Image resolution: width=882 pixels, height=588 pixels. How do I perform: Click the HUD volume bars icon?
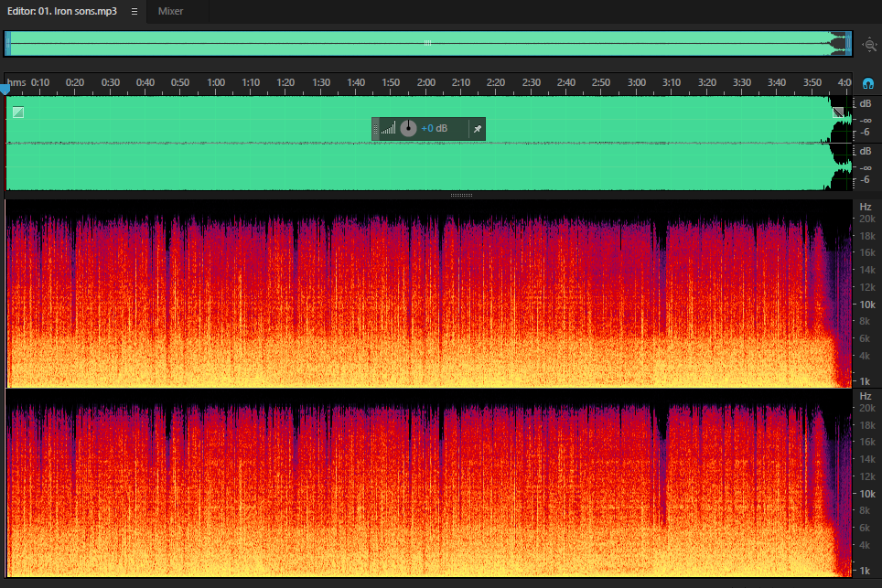pyautogui.click(x=389, y=129)
